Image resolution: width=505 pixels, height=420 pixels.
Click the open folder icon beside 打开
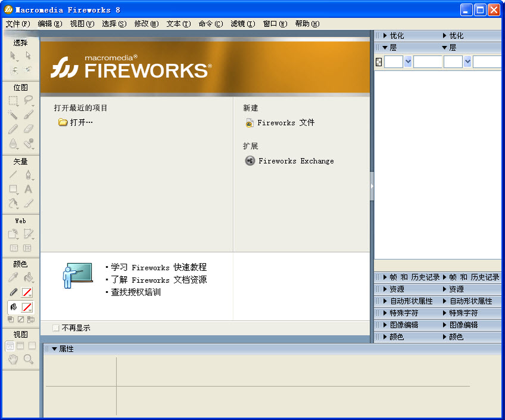[x=63, y=122]
